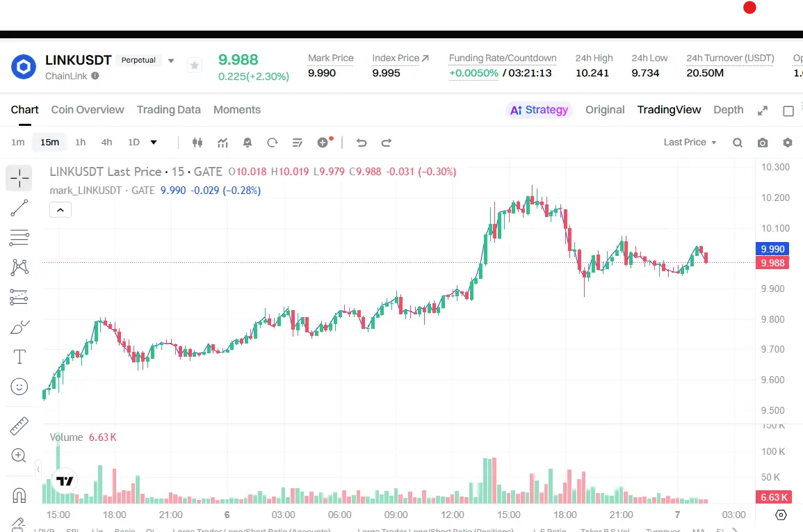The width and height of the screenshot is (803, 532).
Task: Click the ChainLink info icon
Action: (x=95, y=76)
